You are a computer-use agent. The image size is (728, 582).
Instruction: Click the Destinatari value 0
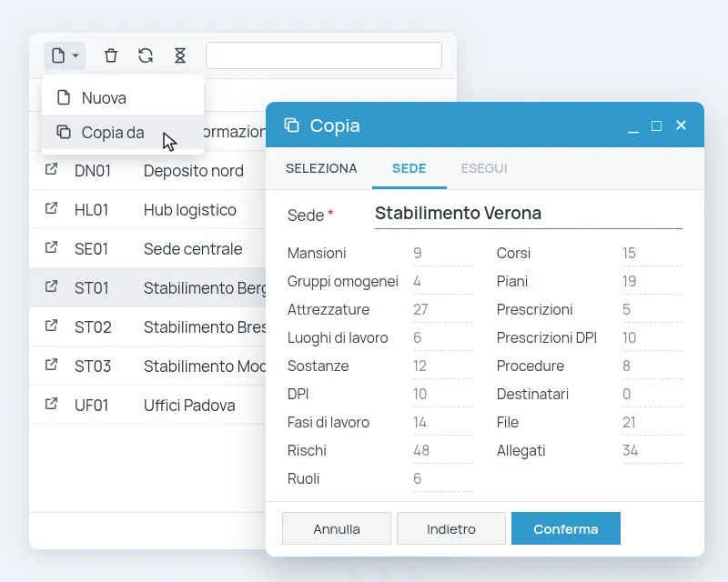(x=652, y=395)
